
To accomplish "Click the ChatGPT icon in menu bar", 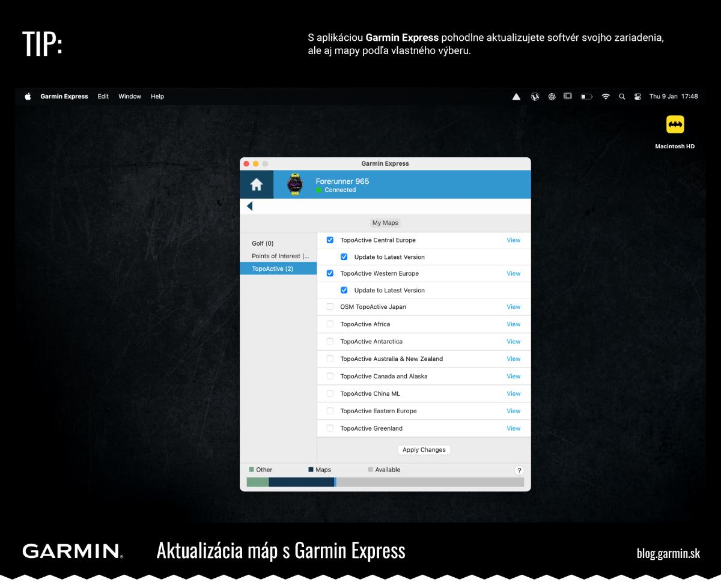I will pyautogui.click(x=552, y=96).
